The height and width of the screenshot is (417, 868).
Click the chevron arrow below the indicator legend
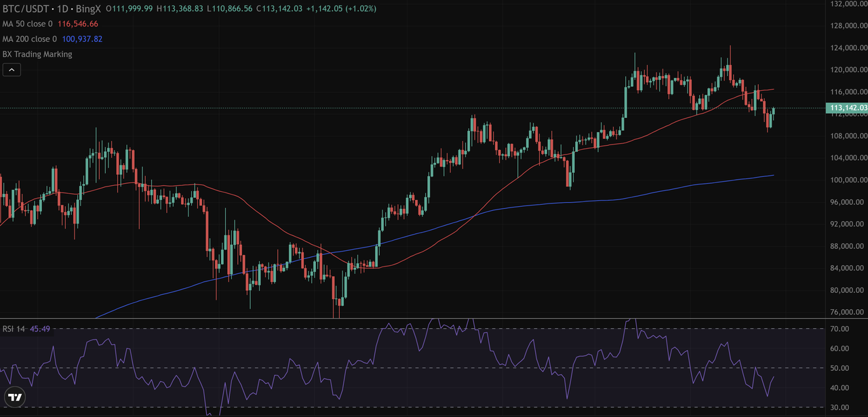tap(12, 69)
